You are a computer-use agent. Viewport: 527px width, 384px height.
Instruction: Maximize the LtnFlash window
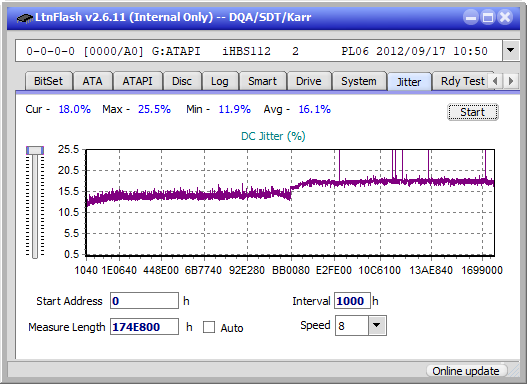[x=488, y=17]
